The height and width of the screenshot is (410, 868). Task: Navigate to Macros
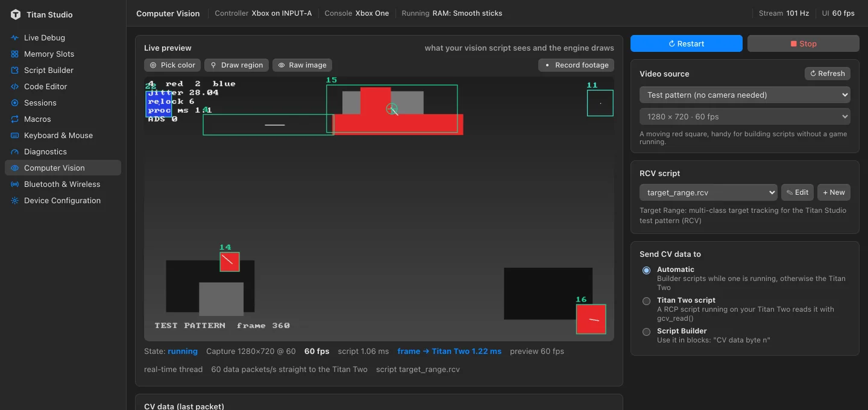(x=63, y=119)
